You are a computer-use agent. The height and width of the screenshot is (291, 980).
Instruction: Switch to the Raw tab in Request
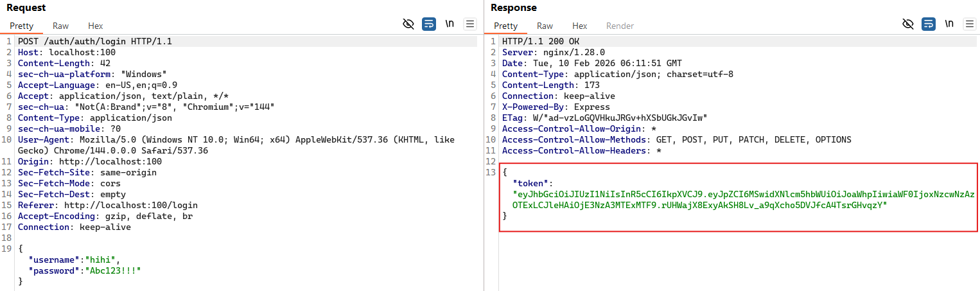point(61,26)
